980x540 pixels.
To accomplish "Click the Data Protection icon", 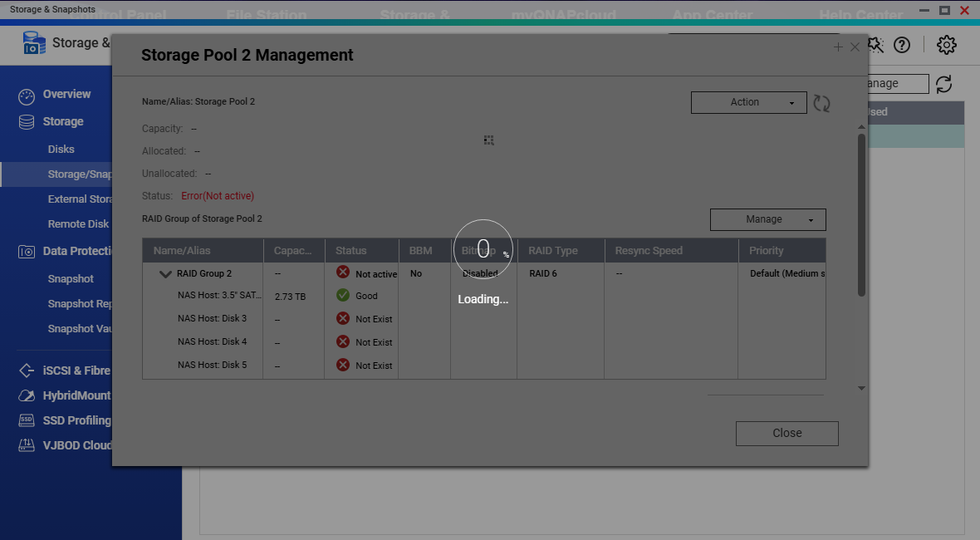I will [27, 252].
